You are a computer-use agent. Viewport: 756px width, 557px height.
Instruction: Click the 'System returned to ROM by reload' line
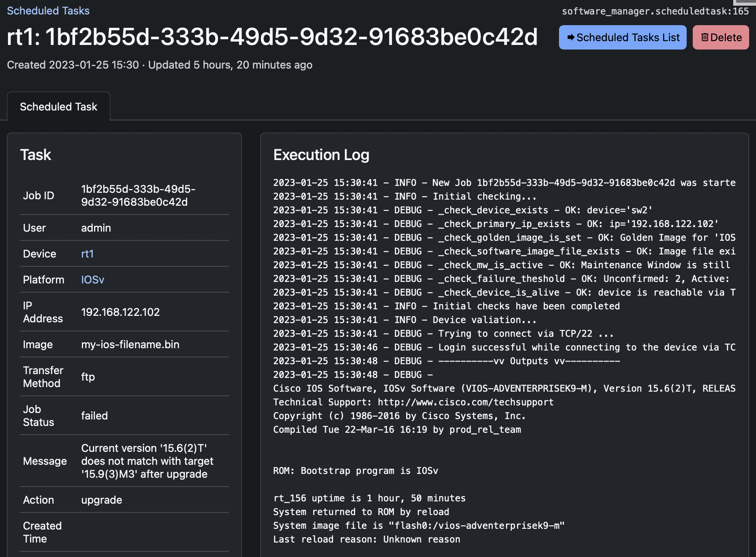(361, 512)
